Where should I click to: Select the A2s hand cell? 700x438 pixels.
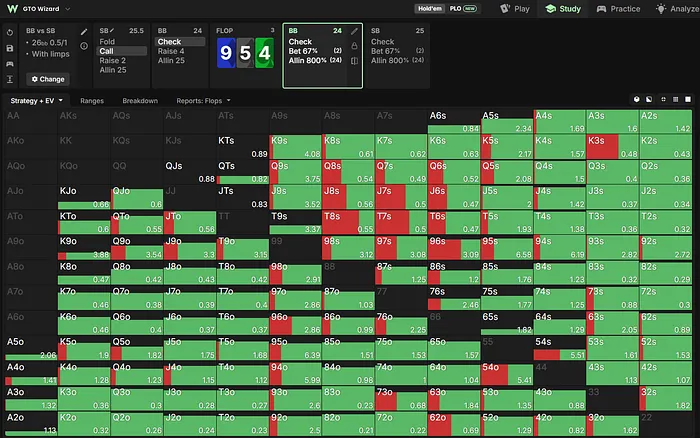(x=665, y=121)
